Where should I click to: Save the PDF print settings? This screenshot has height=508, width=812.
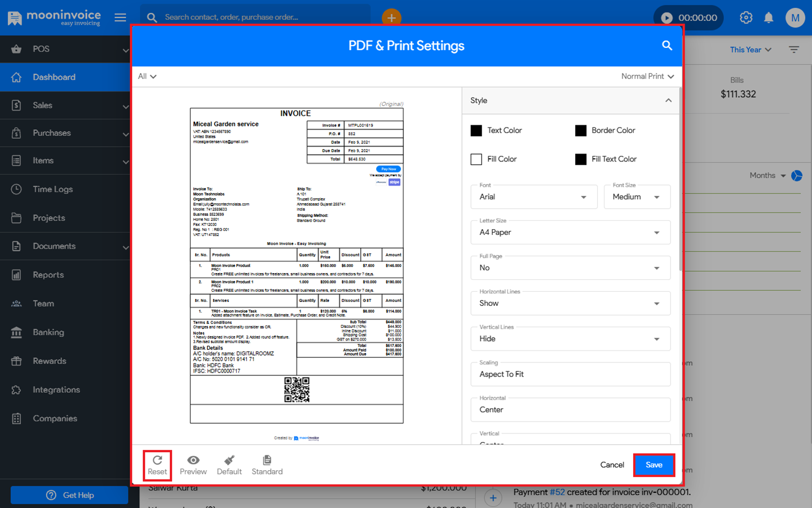(x=654, y=465)
